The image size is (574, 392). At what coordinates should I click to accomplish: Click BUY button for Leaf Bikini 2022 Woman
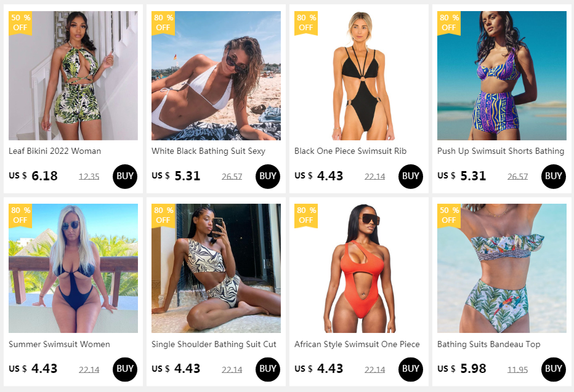click(125, 176)
